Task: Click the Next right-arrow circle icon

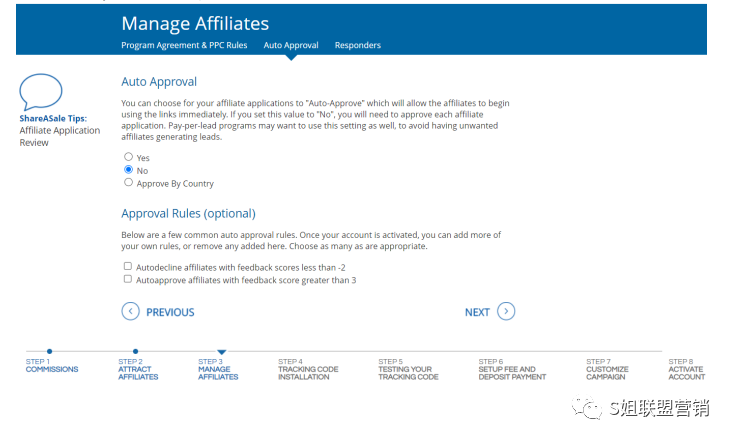Action: pos(506,311)
